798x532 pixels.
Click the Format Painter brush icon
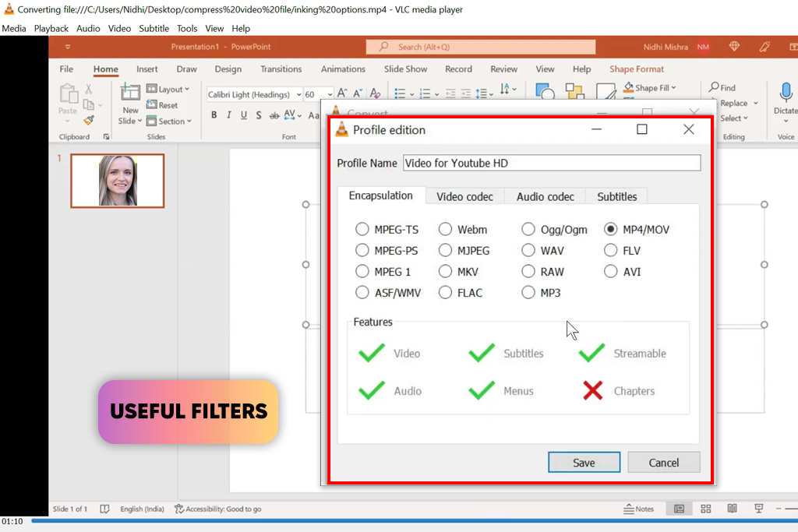point(89,121)
